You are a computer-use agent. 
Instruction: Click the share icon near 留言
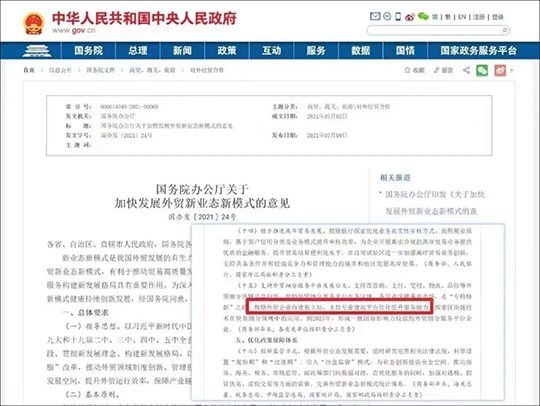(466, 70)
